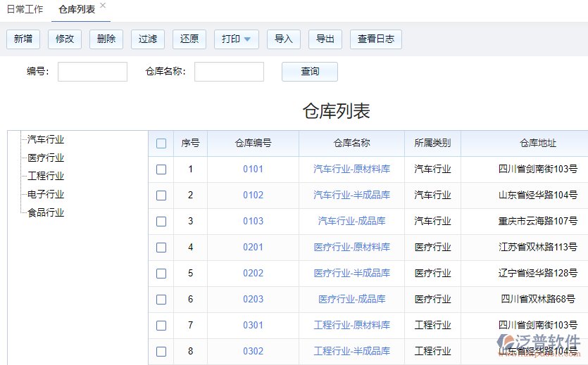The image size is (588, 365).
Task: Click the 导入 import button
Action: (x=284, y=39)
